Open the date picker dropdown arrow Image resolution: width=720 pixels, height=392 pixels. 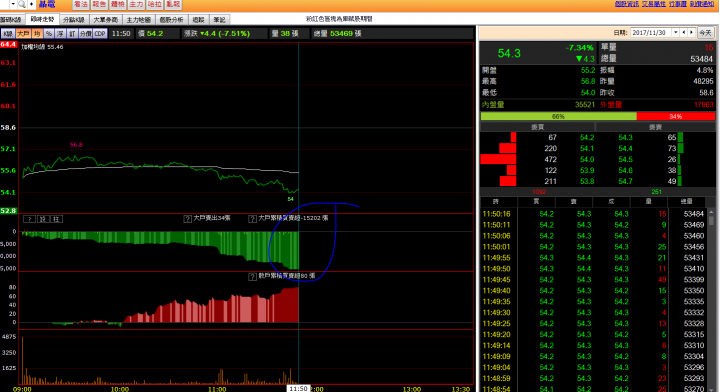click(x=675, y=33)
